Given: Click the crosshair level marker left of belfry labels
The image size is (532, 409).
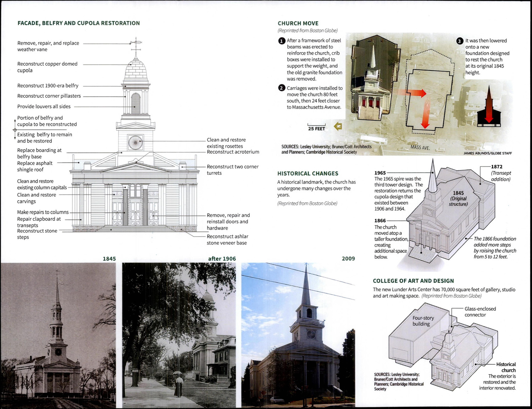Looking at the screenshot, I should (15, 130).
